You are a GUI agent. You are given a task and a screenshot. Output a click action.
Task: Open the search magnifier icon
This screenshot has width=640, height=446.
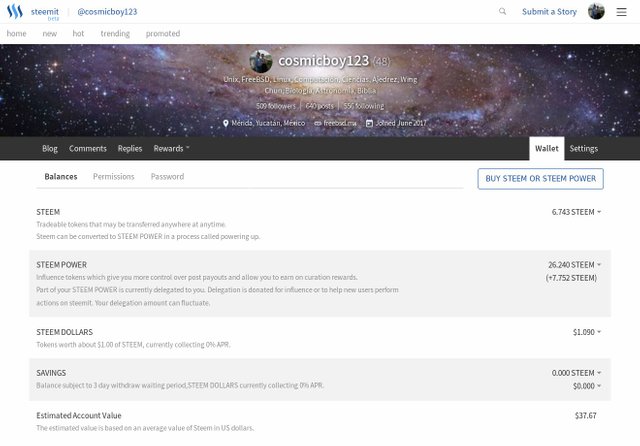[x=502, y=11]
